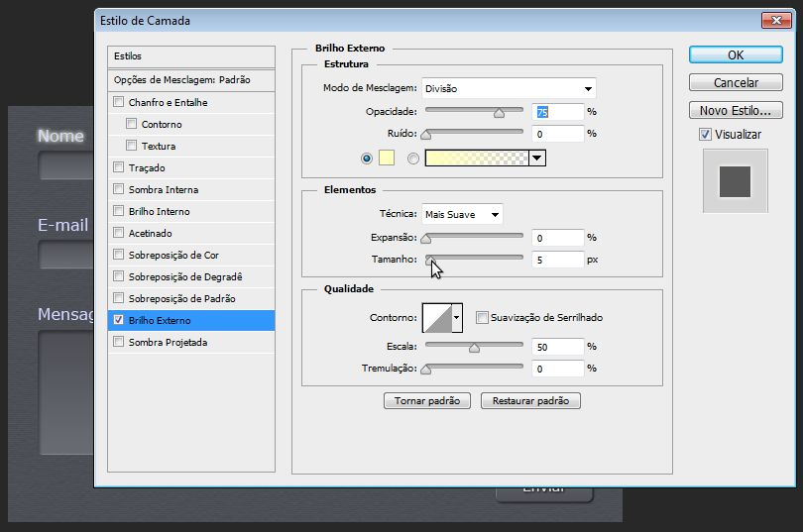Open the Contorno curve picker arrow
This screenshot has height=532, width=803.
coord(457,318)
